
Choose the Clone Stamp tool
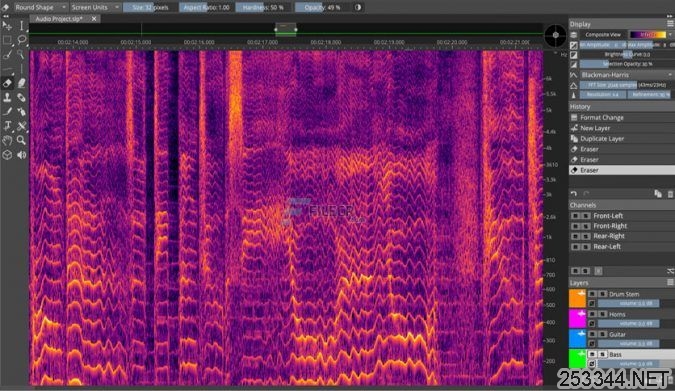coord(7,97)
